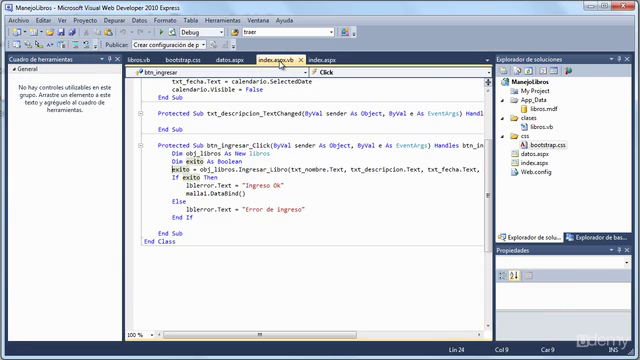Open the Depurar menu
The image size is (640, 360).
(114, 20)
